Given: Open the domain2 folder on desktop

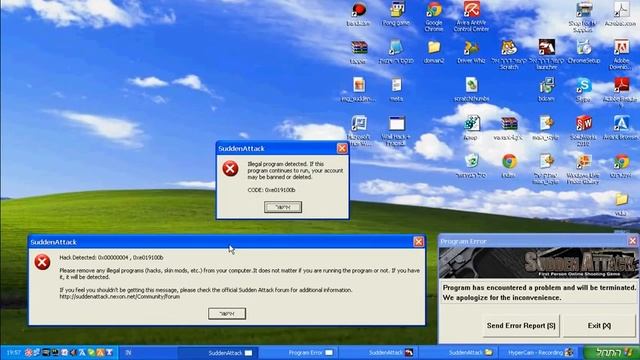Looking at the screenshot, I should [434, 52].
